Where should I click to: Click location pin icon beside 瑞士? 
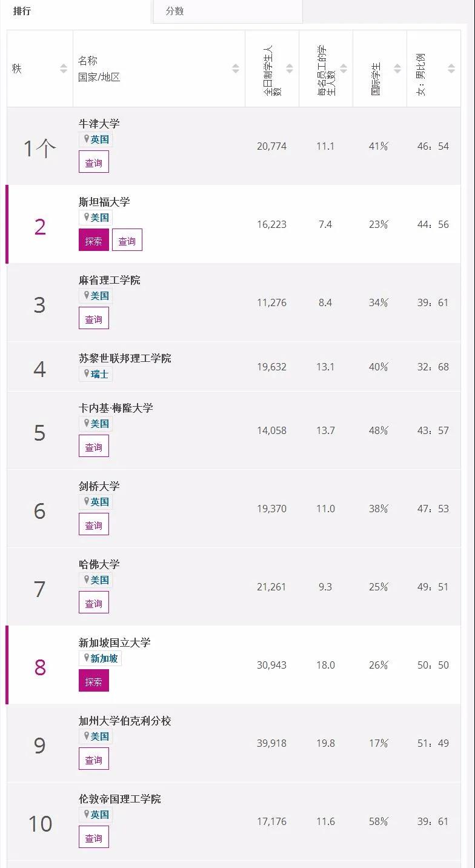coord(87,373)
